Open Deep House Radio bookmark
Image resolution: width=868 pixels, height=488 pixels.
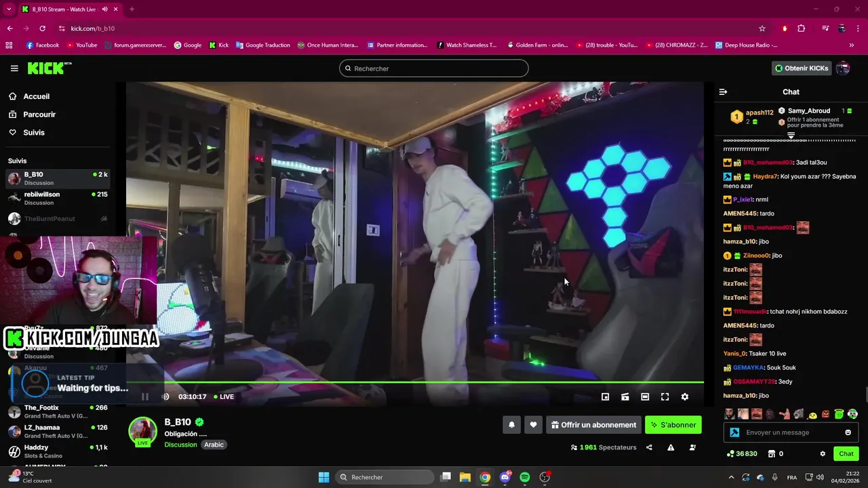coord(745,45)
